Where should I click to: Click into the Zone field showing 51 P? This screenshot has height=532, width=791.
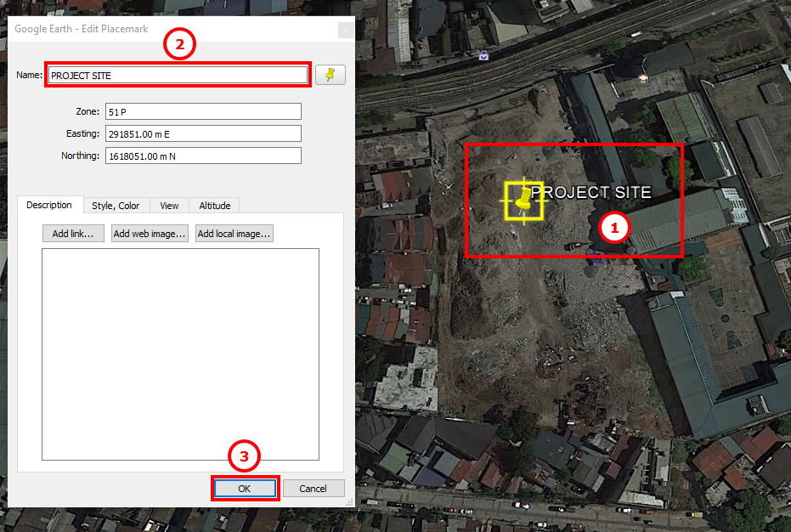click(x=202, y=112)
